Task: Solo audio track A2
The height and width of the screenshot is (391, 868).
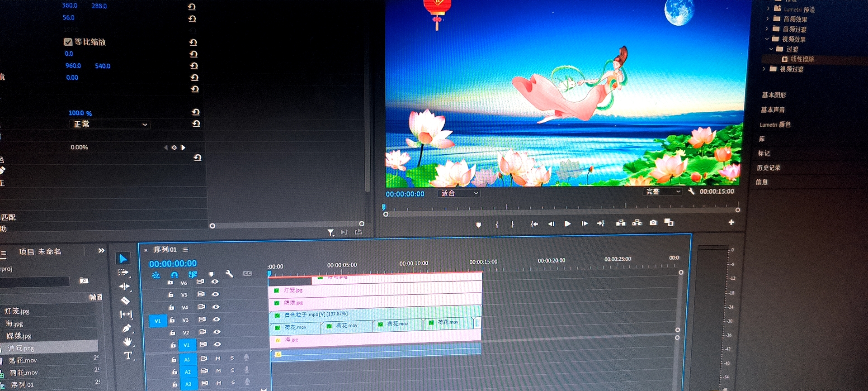Action: (233, 370)
